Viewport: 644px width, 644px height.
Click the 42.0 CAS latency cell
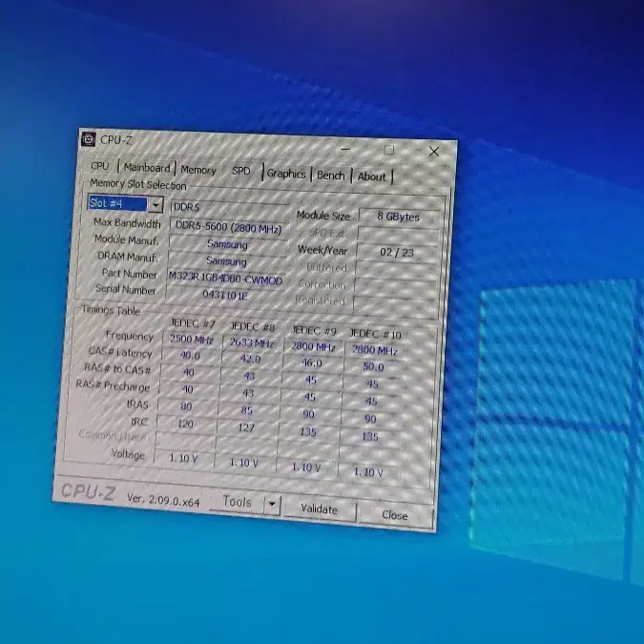coord(250,359)
